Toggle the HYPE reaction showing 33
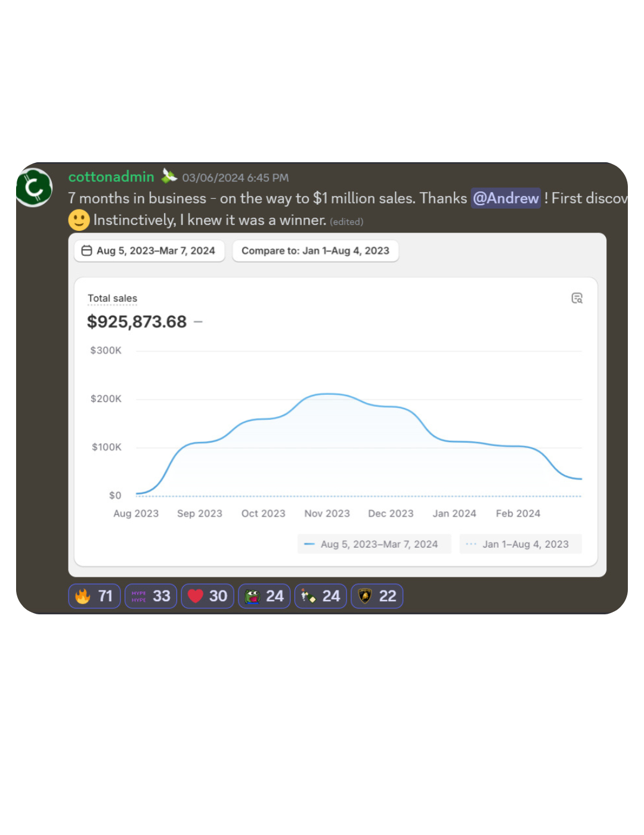 pos(151,596)
